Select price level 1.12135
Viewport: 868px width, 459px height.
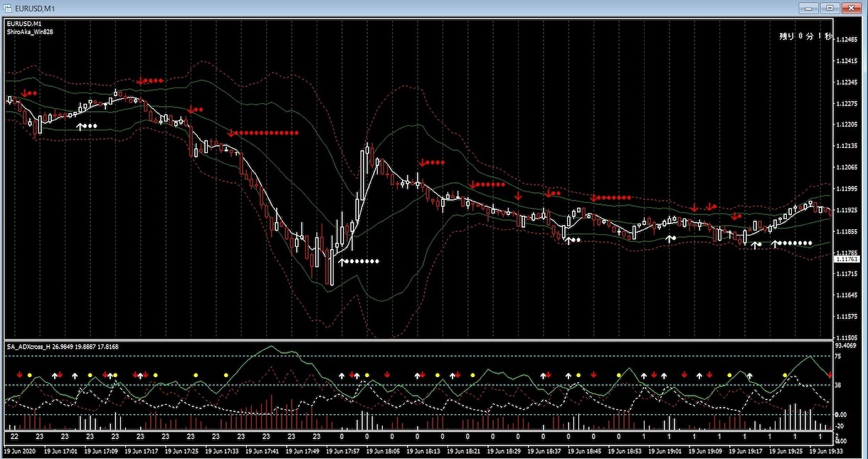click(848, 147)
